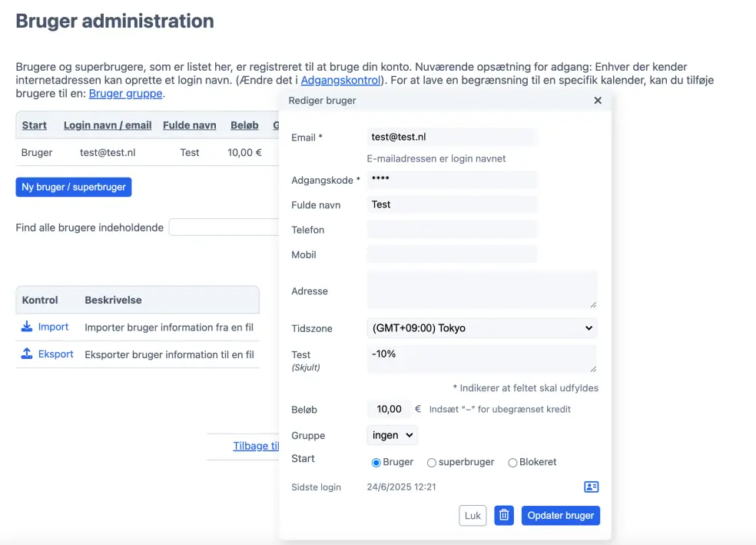
Task: Click the Eksport upload icon
Action: click(x=27, y=354)
